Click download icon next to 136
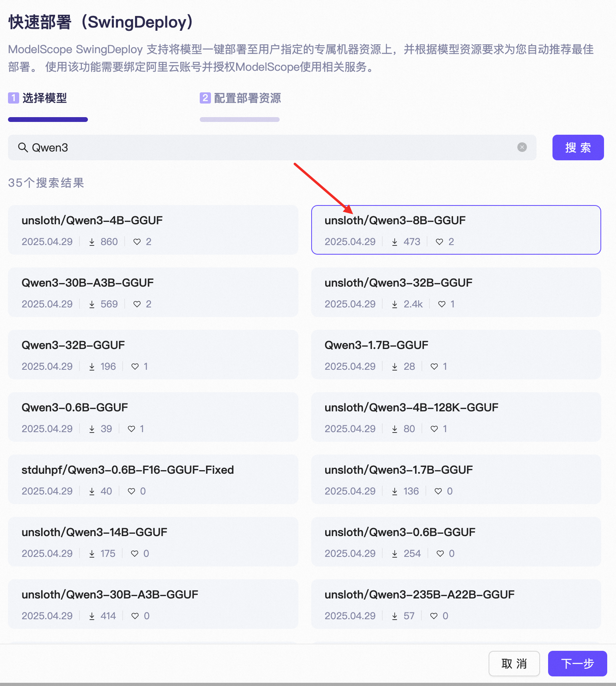The width and height of the screenshot is (616, 686). pyautogui.click(x=395, y=491)
